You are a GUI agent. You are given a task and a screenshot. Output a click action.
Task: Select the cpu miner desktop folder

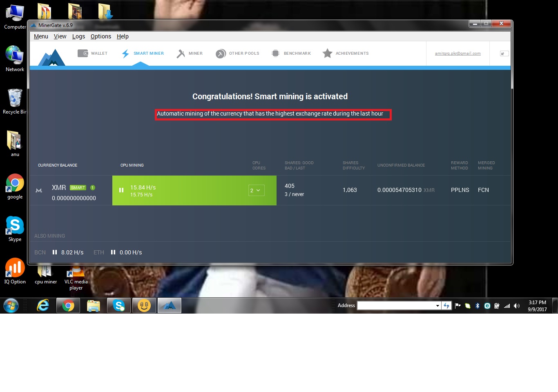(x=45, y=274)
